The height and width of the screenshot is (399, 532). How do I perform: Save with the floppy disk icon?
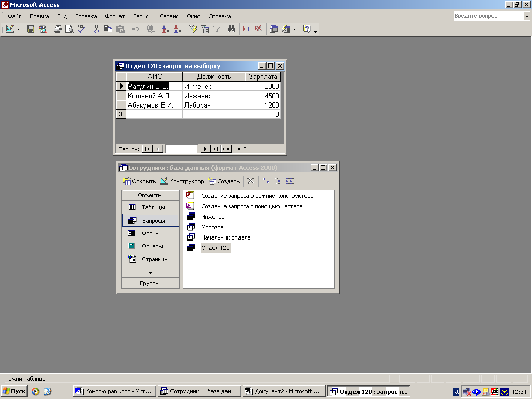coord(31,29)
